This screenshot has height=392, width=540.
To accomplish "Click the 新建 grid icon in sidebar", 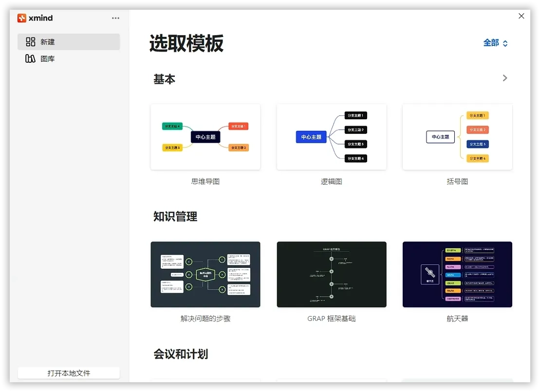I will (x=31, y=42).
